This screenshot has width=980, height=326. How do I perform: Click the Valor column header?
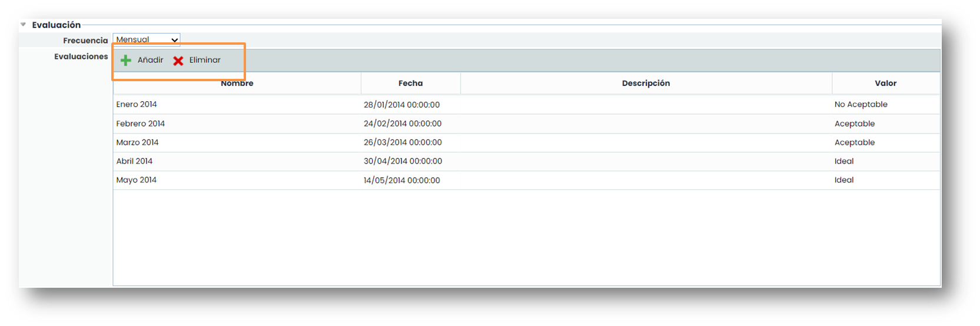pyautogui.click(x=885, y=83)
